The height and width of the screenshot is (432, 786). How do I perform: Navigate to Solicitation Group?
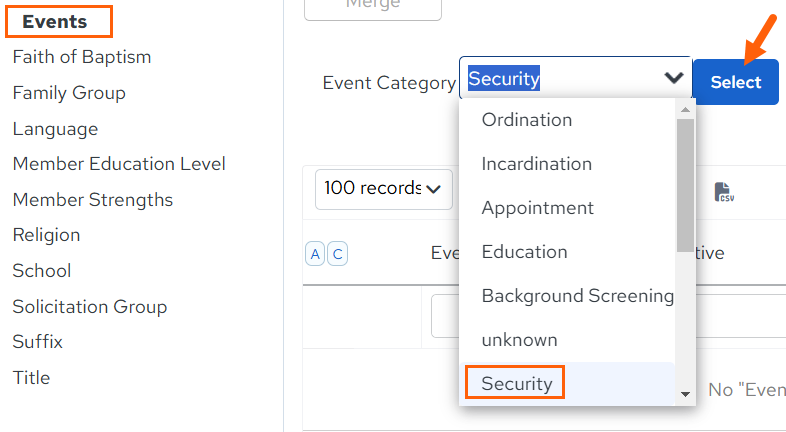tap(90, 307)
